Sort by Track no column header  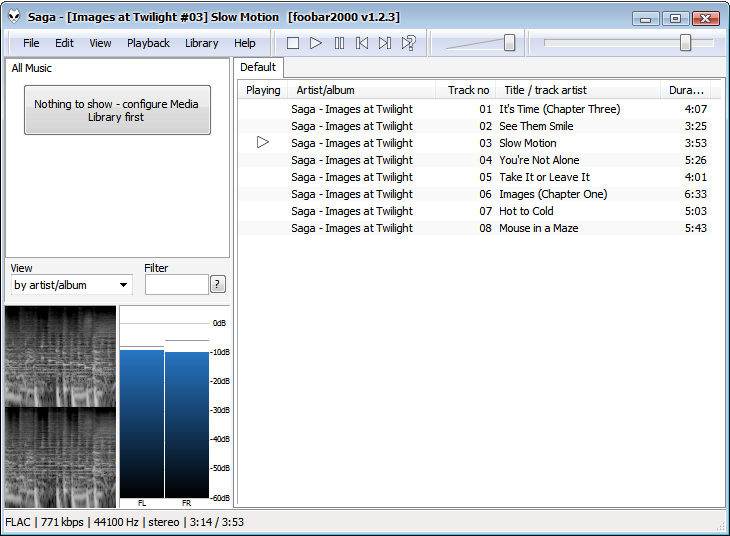pos(466,90)
